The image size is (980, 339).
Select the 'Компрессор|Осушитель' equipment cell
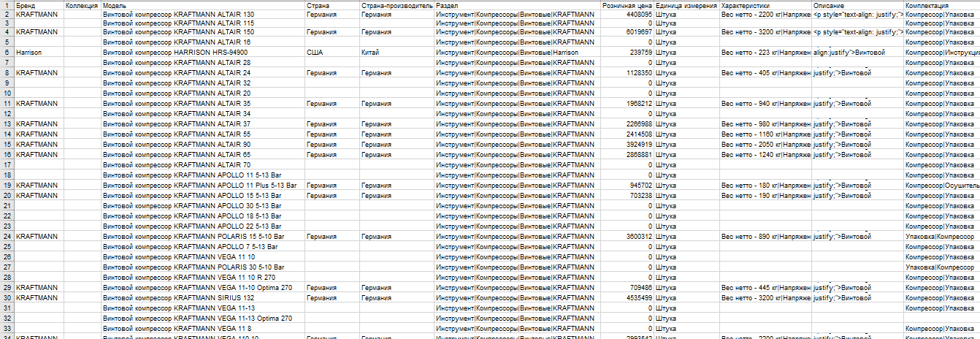[942, 186]
